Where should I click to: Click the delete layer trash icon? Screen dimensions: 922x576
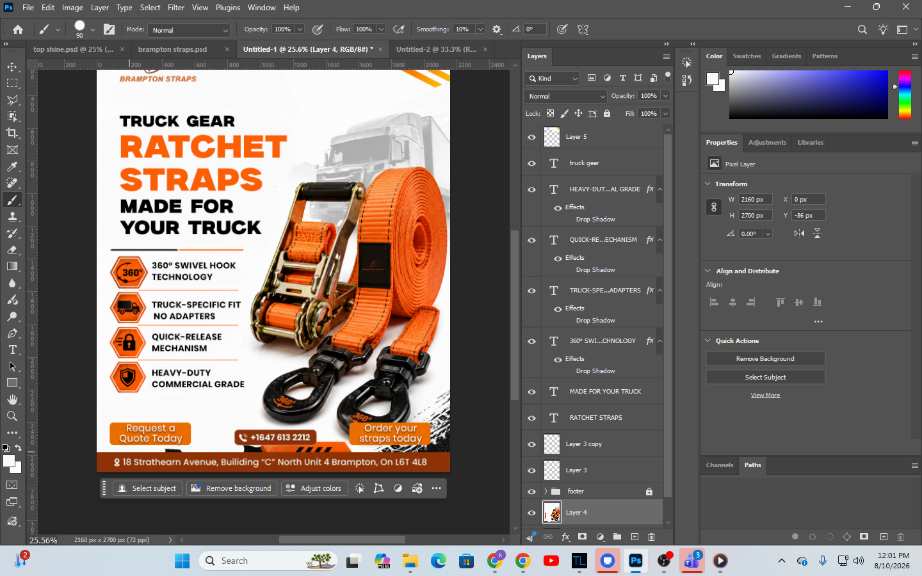click(652, 537)
